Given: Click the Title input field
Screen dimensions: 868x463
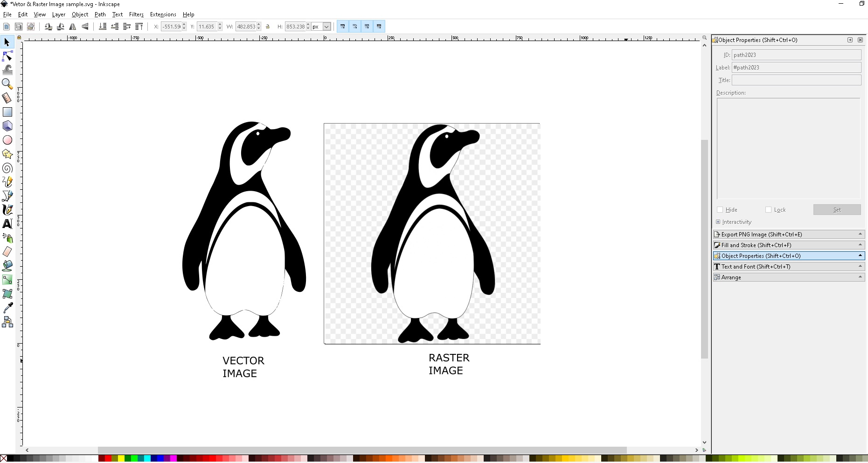Looking at the screenshot, I should click(797, 80).
